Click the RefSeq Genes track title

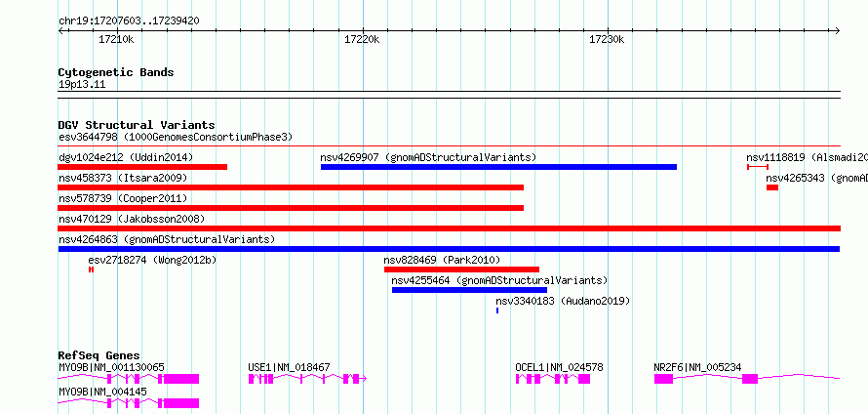pyautogui.click(x=99, y=355)
